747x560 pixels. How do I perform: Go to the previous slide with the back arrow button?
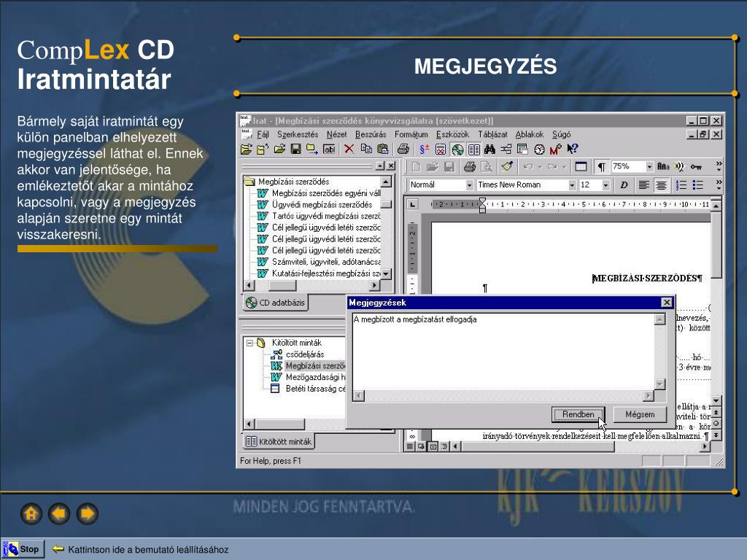pyautogui.click(x=59, y=514)
